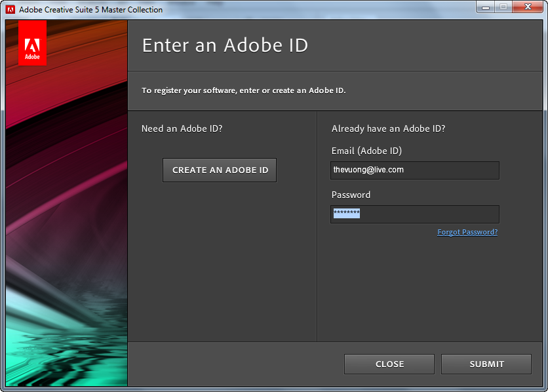Focus the Email (Adobe ID) field
This screenshot has height=392, width=548.
415,170
